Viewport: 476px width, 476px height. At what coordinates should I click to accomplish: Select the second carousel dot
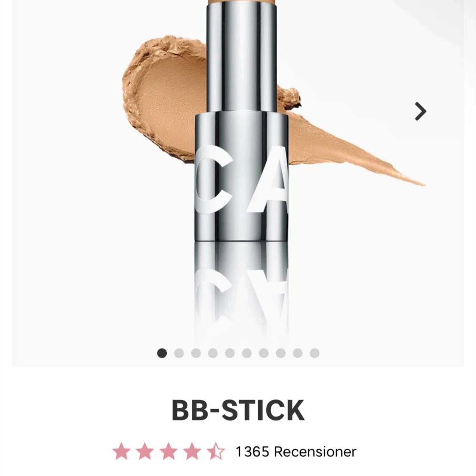coord(179,353)
